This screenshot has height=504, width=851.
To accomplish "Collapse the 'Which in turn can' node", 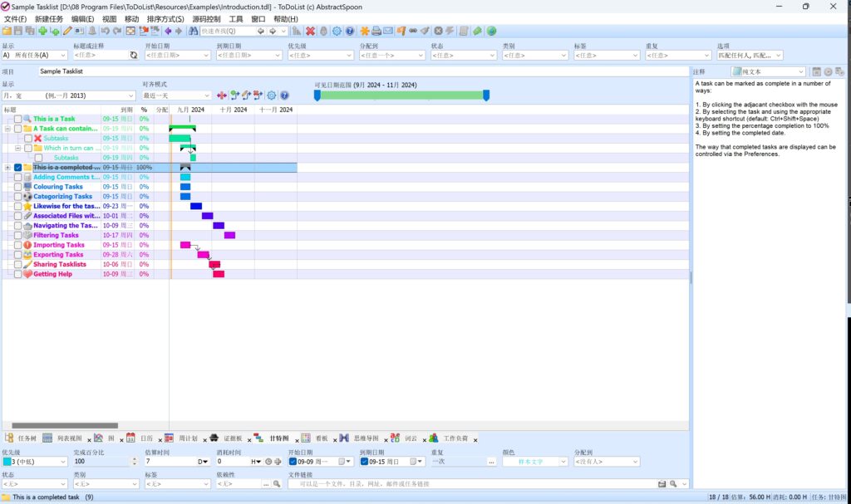I will [18, 148].
